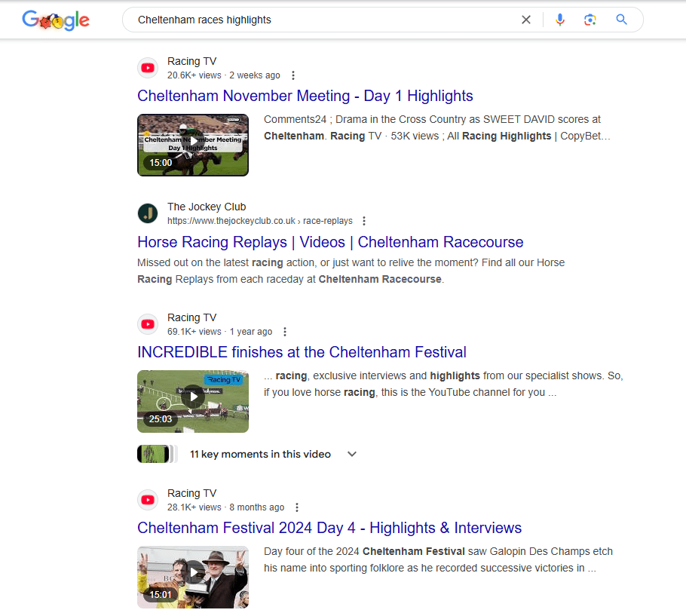Screen dimensions: 686x616
Task: Open the three-dot menu beside the November Meeting result
Action: click(292, 75)
